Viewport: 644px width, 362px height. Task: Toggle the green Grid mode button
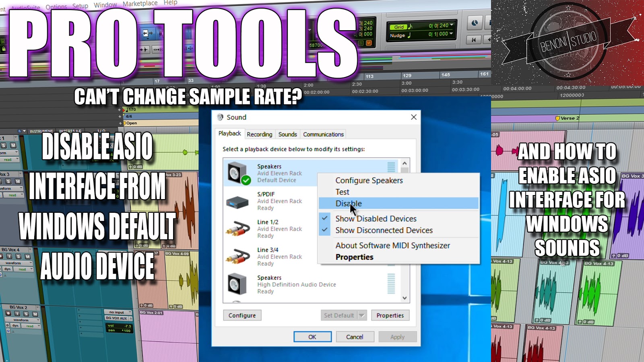pos(398,27)
